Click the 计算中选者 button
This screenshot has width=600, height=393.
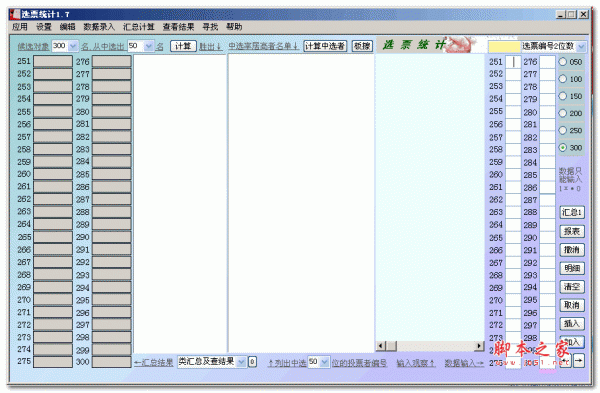click(325, 46)
